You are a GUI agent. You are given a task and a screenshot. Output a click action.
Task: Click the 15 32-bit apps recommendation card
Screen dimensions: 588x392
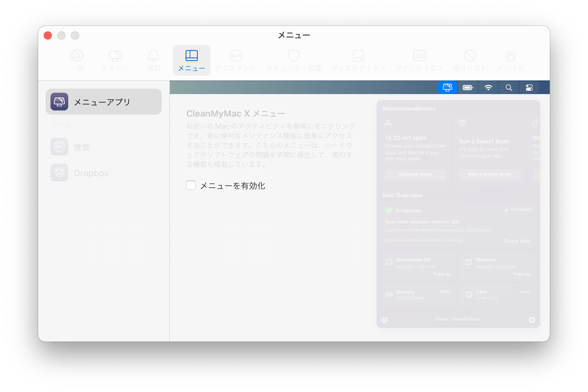[415, 150]
